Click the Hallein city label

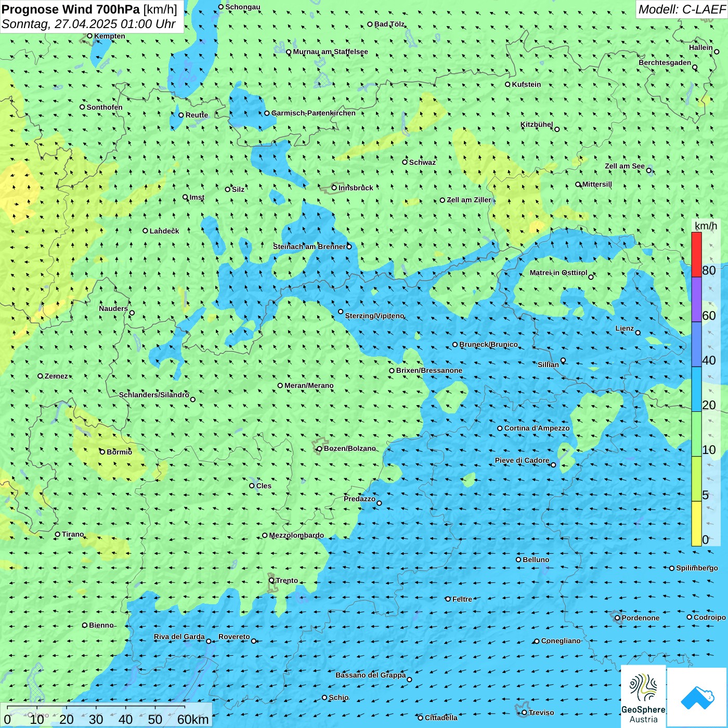[x=701, y=47]
